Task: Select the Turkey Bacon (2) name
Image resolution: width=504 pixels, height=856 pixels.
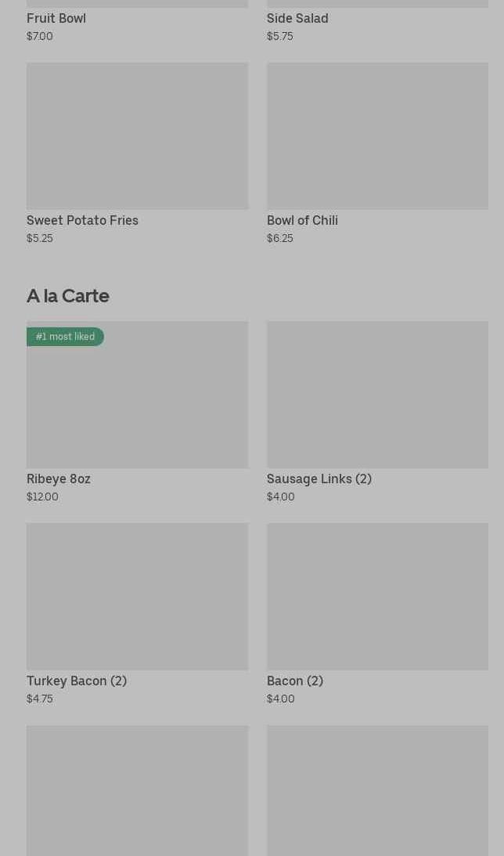Action: (77, 681)
